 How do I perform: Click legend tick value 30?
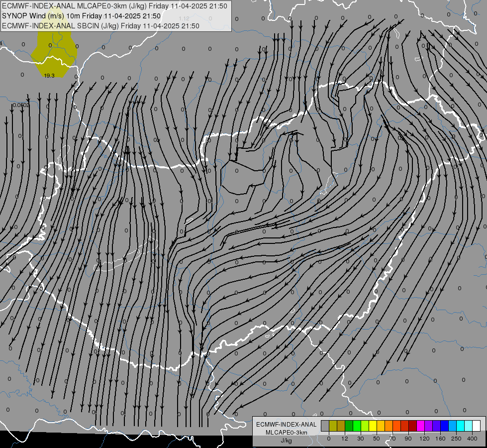coord(361,439)
